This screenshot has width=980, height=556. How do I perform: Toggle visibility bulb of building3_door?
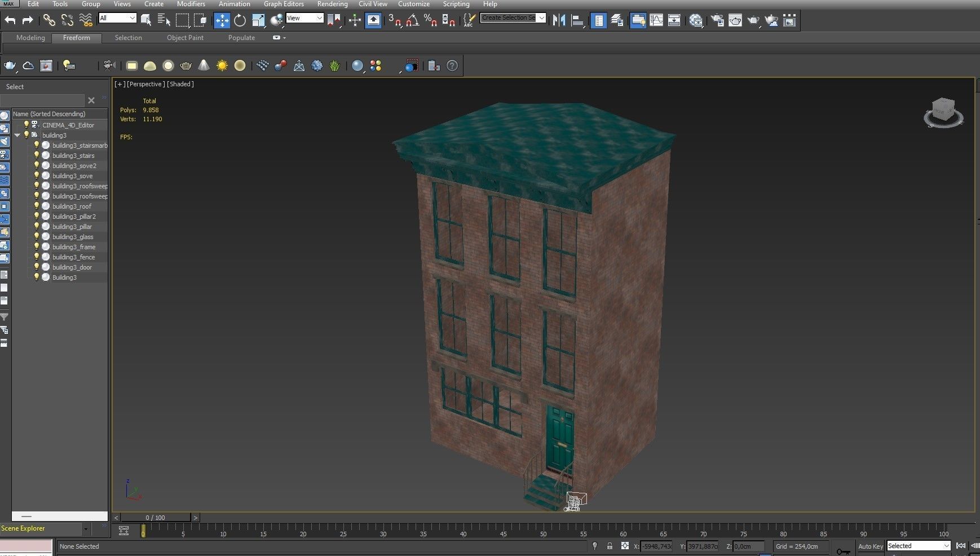pos(37,267)
